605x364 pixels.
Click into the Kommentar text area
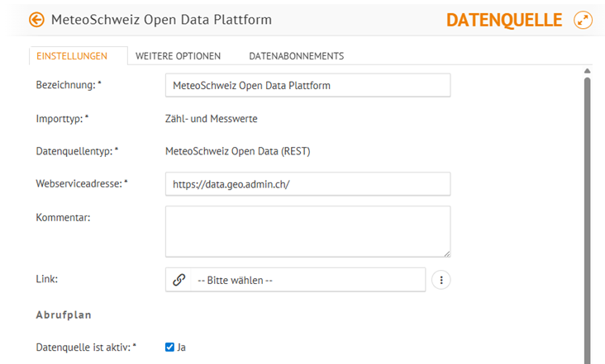click(308, 231)
